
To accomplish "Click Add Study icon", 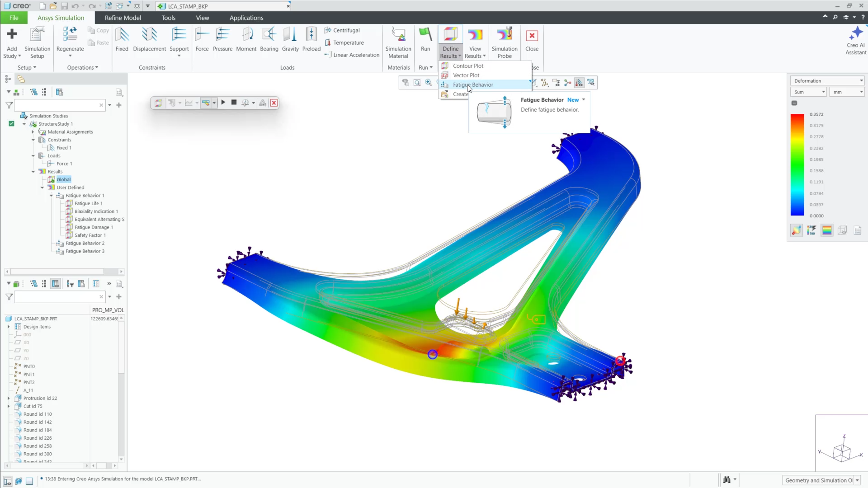I will (x=12, y=34).
